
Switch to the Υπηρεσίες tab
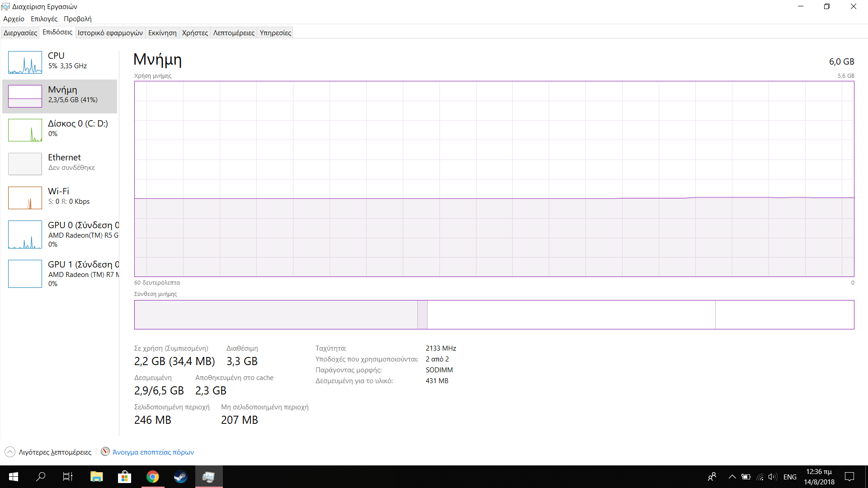click(x=275, y=33)
